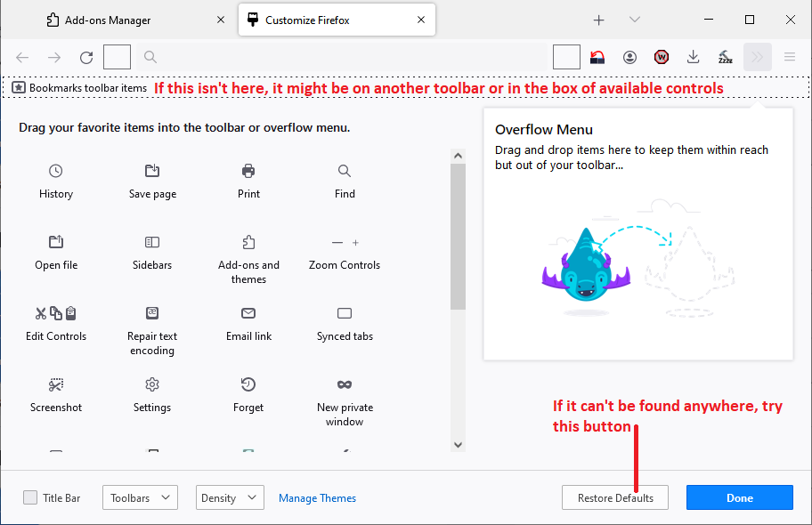
Task: Click the flexible space box before extensions
Action: click(566, 57)
